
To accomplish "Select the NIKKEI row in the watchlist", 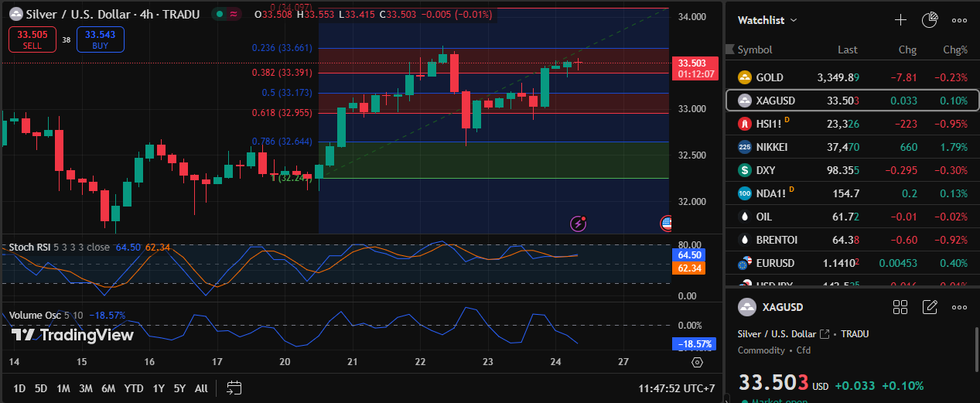I will pyautogui.click(x=852, y=147).
